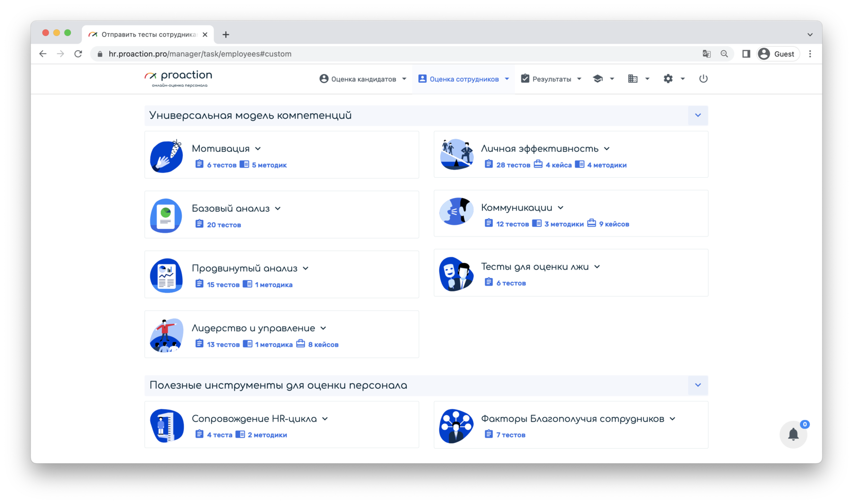Expand the Мотивация chevron
This screenshot has width=853, height=504.
[x=258, y=149]
